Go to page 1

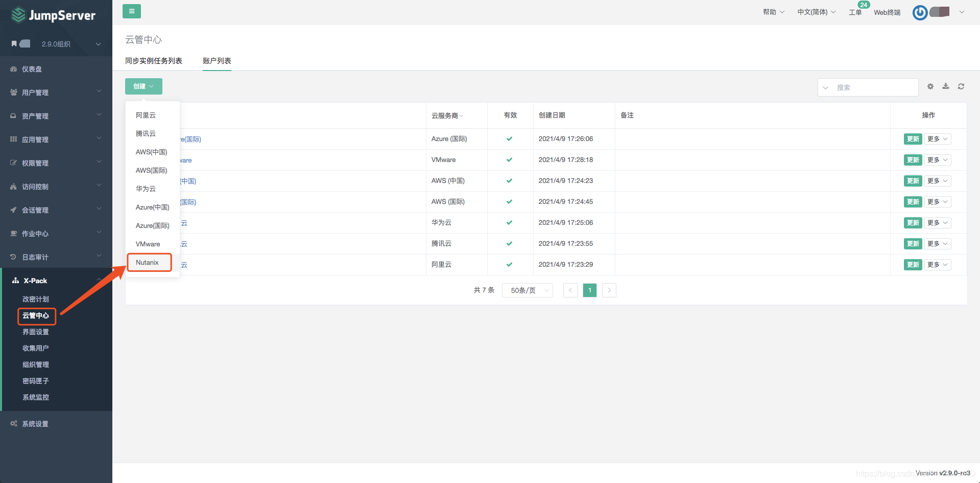(x=590, y=290)
